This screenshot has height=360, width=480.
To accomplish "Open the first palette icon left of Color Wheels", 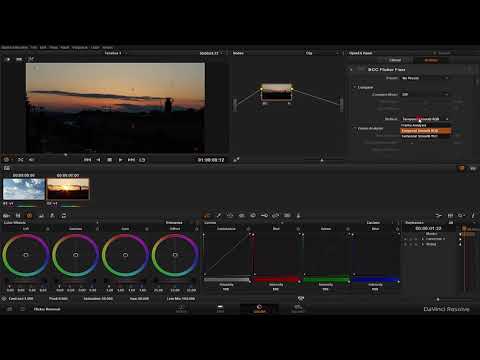I will click(18, 216).
